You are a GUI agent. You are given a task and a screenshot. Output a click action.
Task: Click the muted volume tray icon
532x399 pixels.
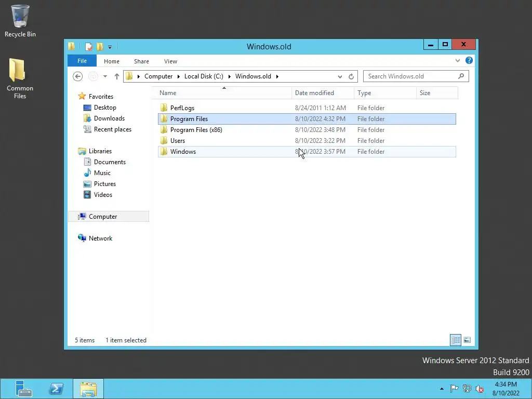tap(479, 389)
